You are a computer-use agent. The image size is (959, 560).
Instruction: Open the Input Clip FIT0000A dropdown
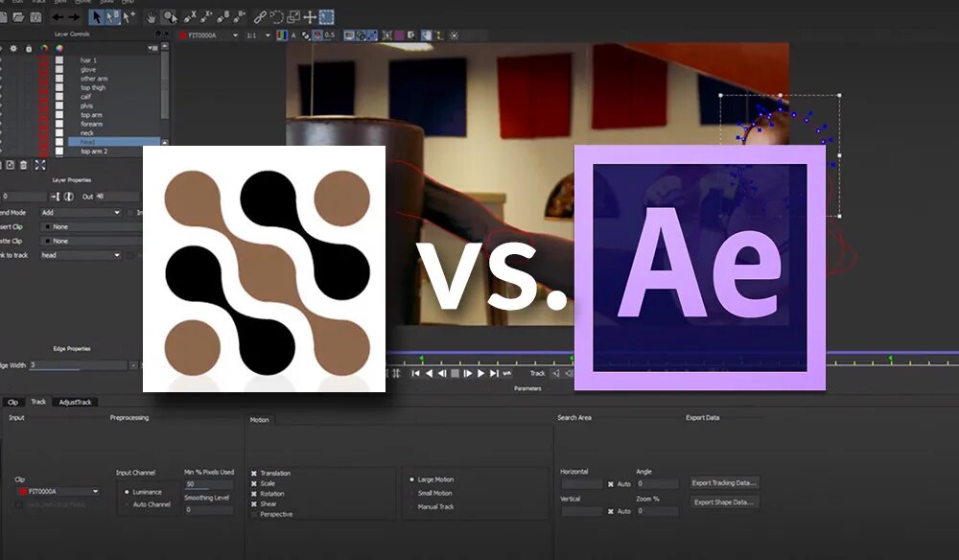(x=58, y=492)
